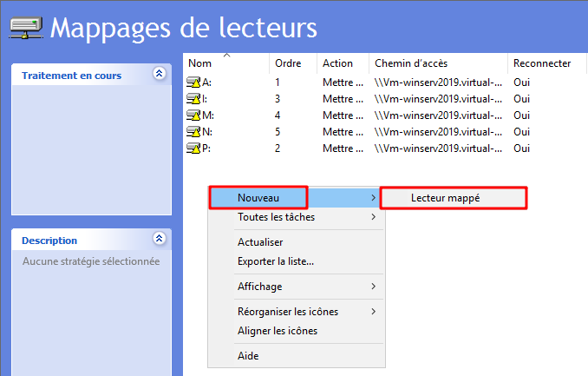This screenshot has width=588, height=376.
Task: Click the M: drive mapping icon
Action: 193,115
